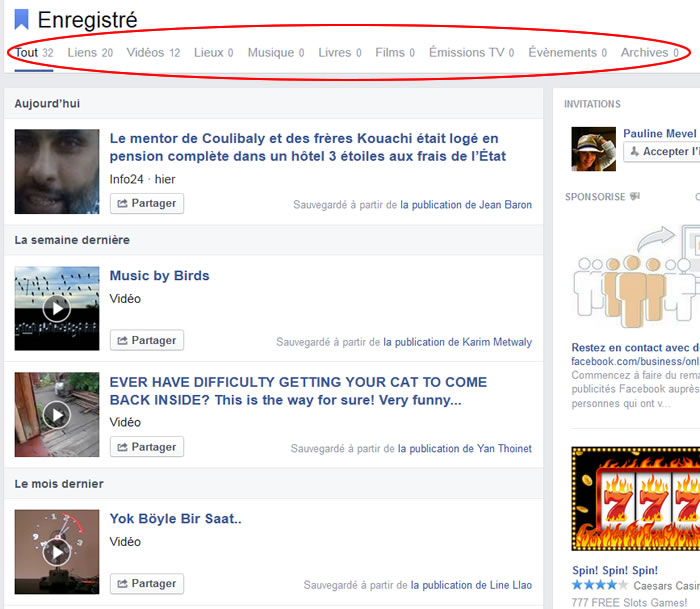
Task: Open Pauline Mevel's profile picture
Action: 593,149
